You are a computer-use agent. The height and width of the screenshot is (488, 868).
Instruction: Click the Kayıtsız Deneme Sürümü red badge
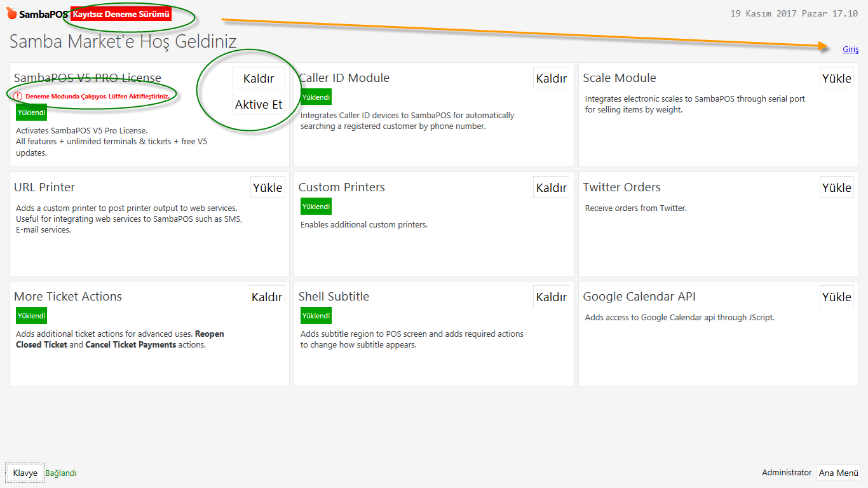(x=121, y=14)
